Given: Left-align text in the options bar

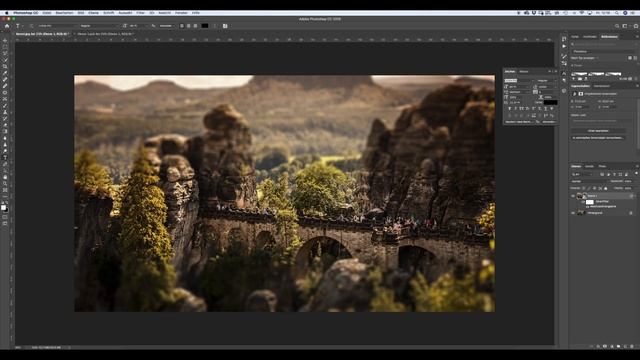Looking at the screenshot, I should (x=182, y=26).
